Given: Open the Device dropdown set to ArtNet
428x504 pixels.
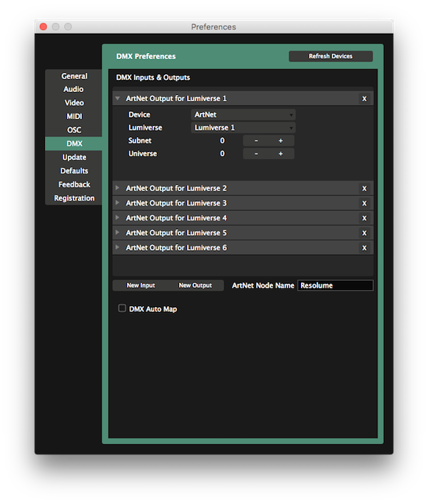Looking at the screenshot, I should coord(244,114).
